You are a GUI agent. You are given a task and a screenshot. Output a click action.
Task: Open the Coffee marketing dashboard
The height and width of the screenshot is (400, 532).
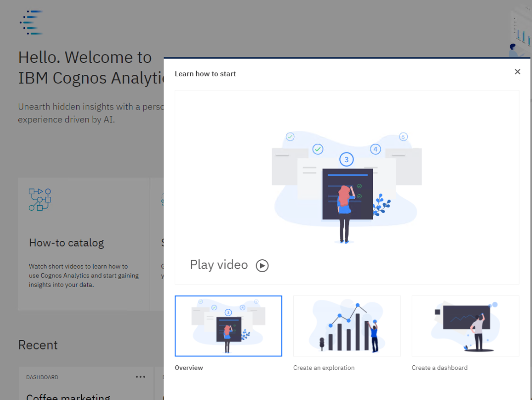point(68,395)
